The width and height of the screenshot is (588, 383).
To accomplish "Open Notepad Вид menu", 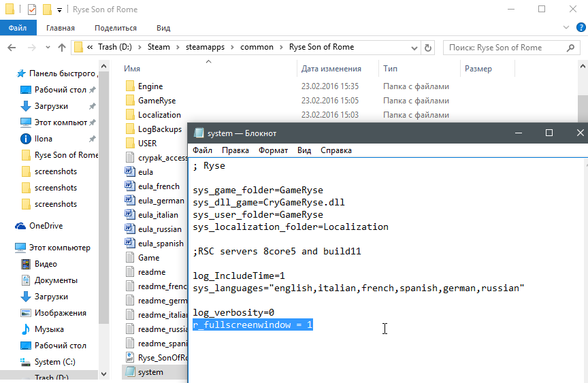I will click(304, 150).
